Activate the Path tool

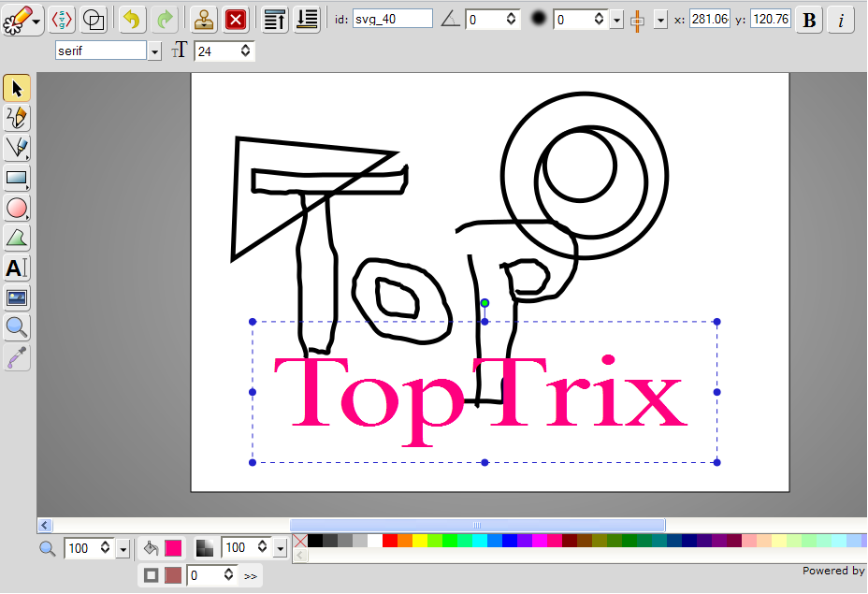pyautogui.click(x=16, y=147)
